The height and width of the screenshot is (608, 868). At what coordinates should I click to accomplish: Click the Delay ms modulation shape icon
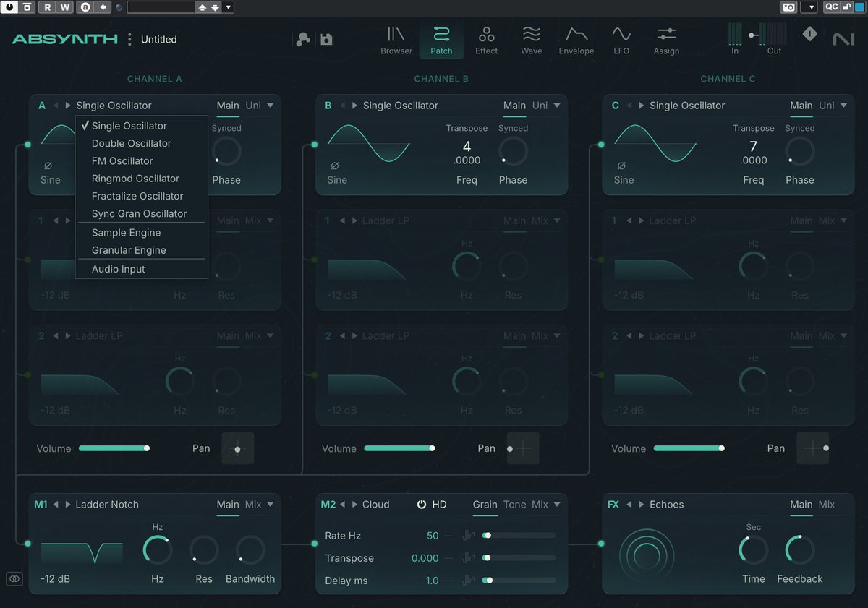click(x=468, y=581)
